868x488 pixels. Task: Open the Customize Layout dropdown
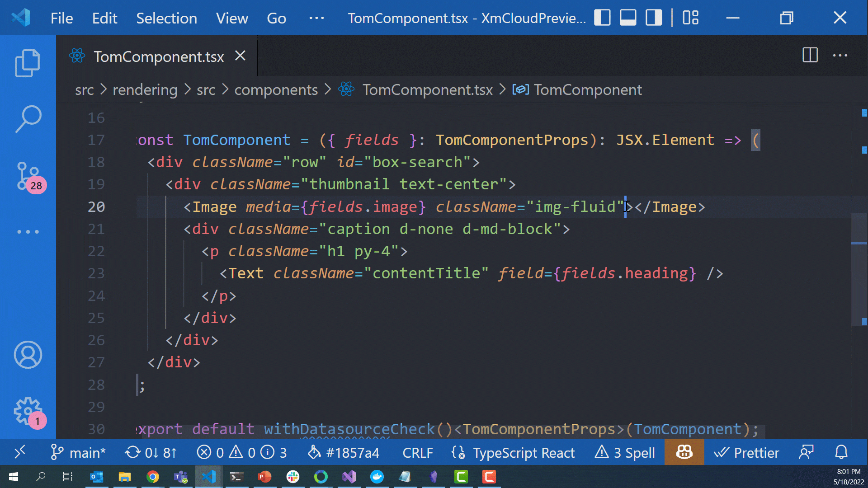tap(690, 18)
